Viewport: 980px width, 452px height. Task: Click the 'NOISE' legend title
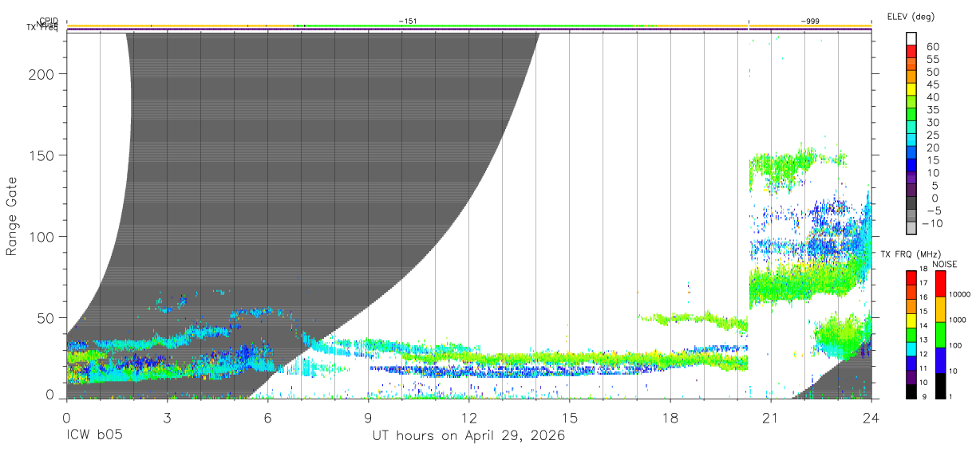(x=944, y=264)
